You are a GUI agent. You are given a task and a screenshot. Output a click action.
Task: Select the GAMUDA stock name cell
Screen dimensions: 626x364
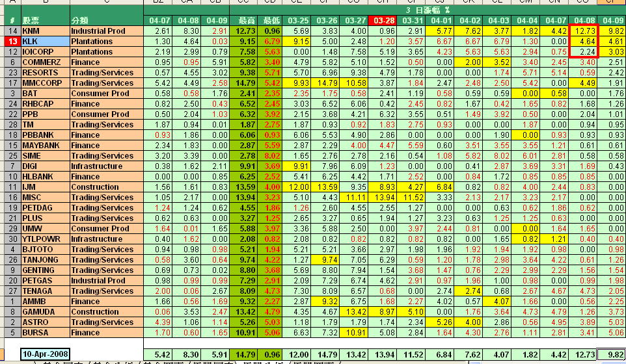[x=44, y=312]
